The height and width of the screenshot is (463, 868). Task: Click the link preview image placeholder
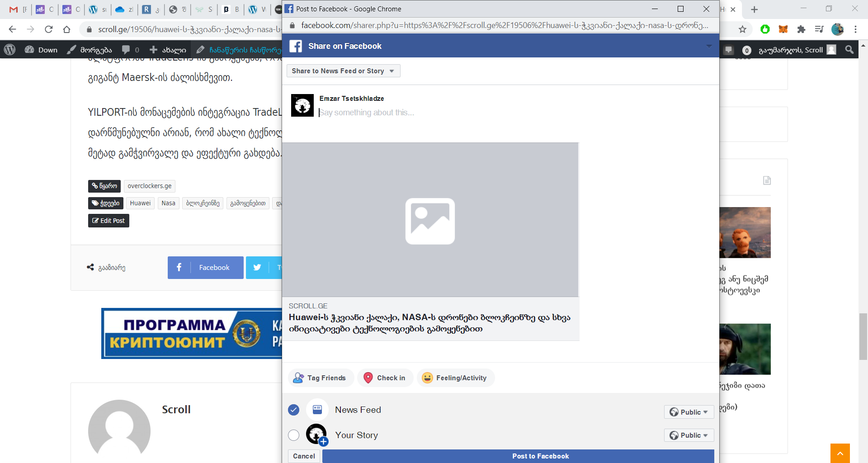(x=430, y=220)
